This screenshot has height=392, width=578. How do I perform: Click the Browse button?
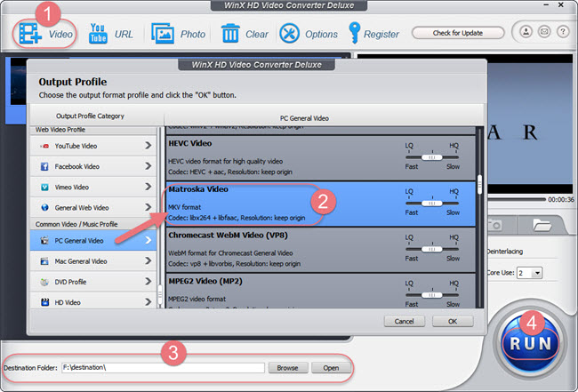pos(287,368)
